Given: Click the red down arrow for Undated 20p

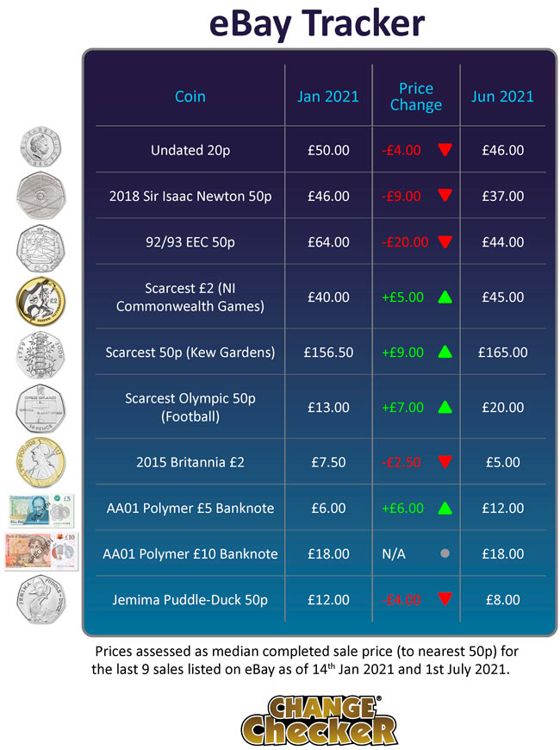Looking at the screenshot, I should coord(445,149).
